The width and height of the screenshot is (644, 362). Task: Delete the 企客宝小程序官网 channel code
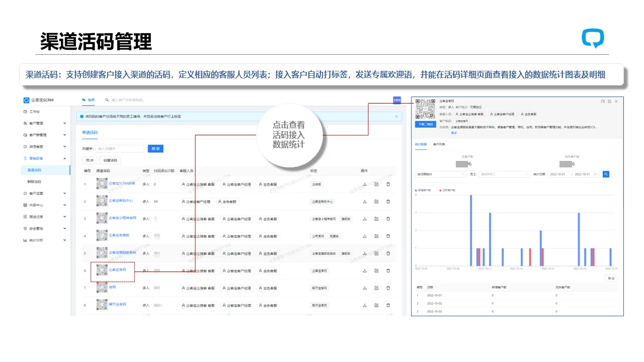(388, 219)
